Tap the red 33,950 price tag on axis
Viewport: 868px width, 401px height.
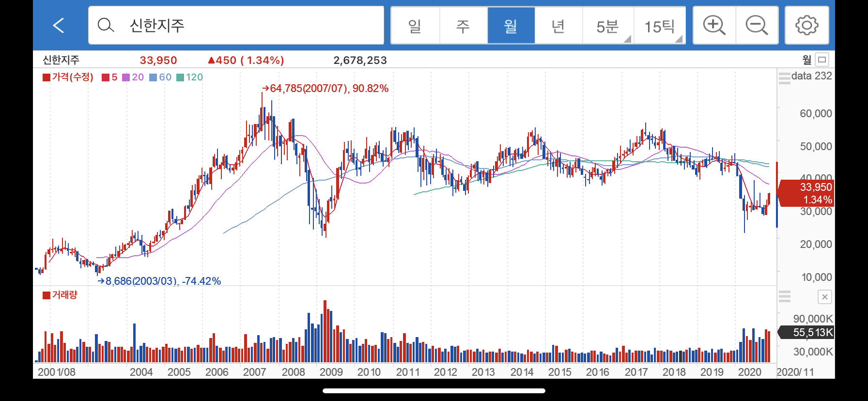click(x=806, y=193)
